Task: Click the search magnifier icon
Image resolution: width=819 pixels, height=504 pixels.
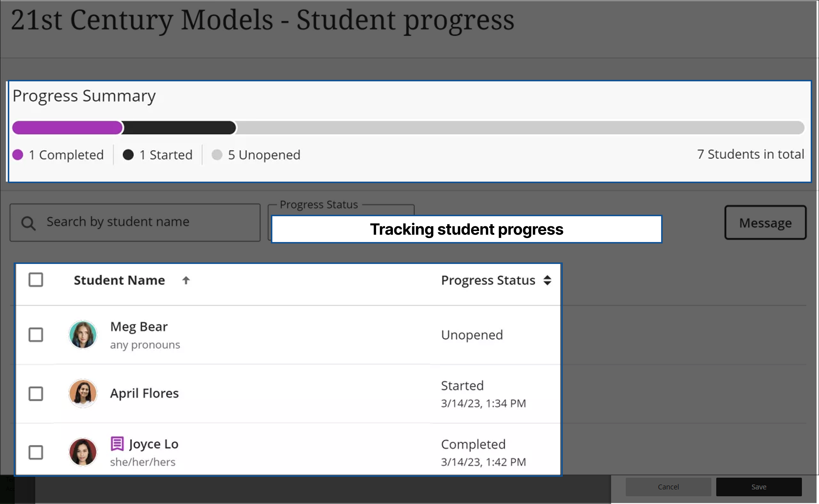Action: pyautogui.click(x=28, y=222)
